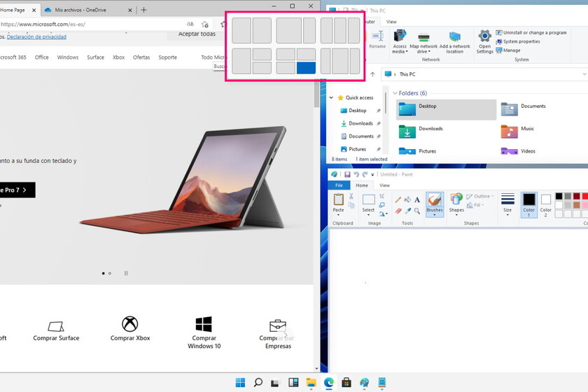Click System properties in Explorer ribbon
Image resolution: width=588 pixels, height=392 pixels.
click(x=518, y=41)
